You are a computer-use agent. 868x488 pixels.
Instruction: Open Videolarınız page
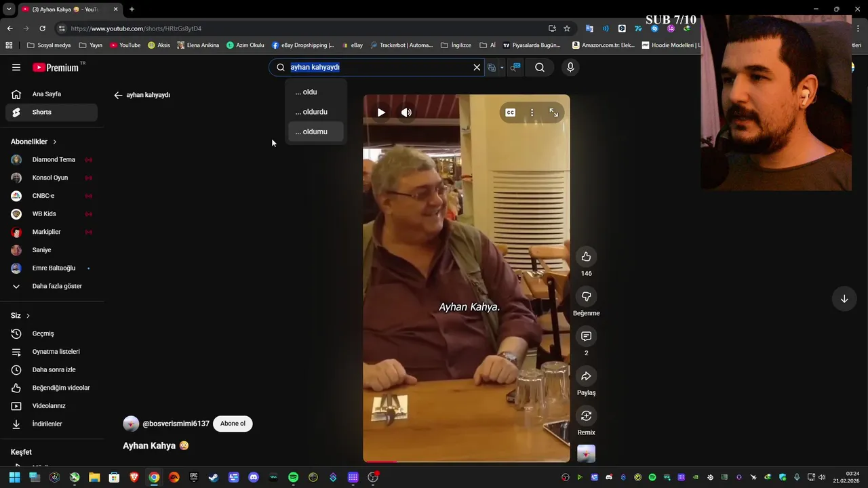52,406
